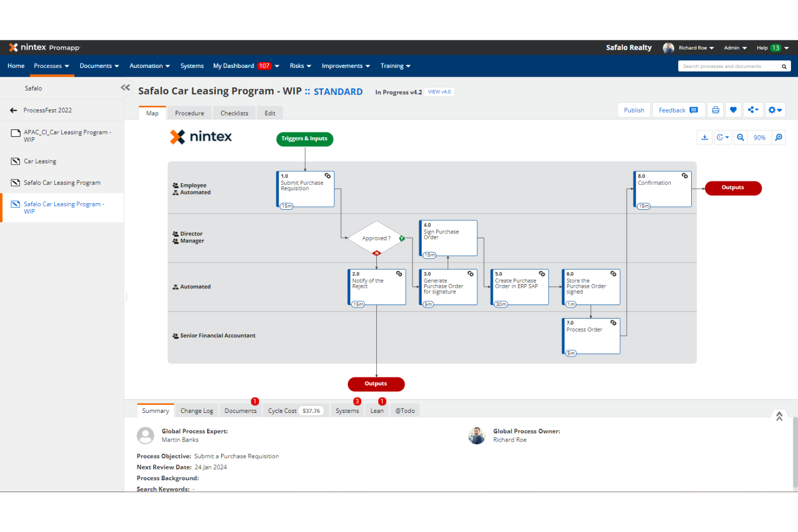Click the red N marker on Approved decision

(377, 253)
